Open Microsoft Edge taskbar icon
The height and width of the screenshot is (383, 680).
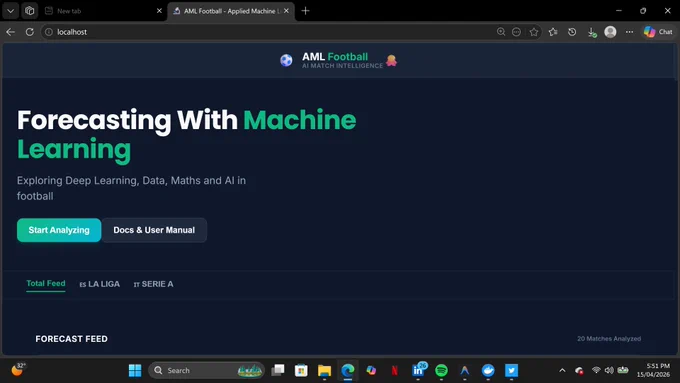[348, 370]
